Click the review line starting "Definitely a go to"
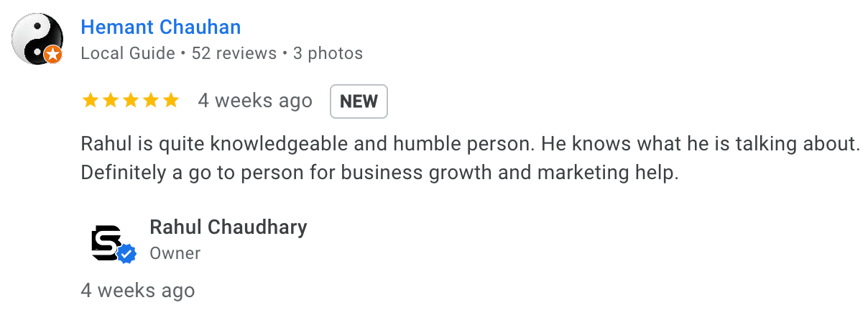Screen dimensions: 868x318 pos(379,173)
